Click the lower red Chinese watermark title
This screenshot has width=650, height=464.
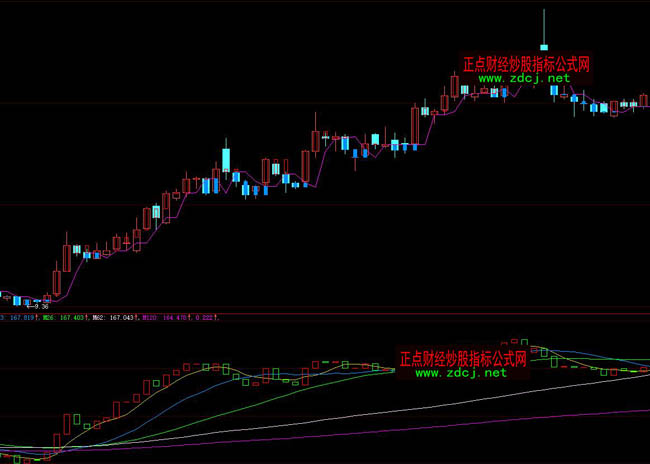462,357
